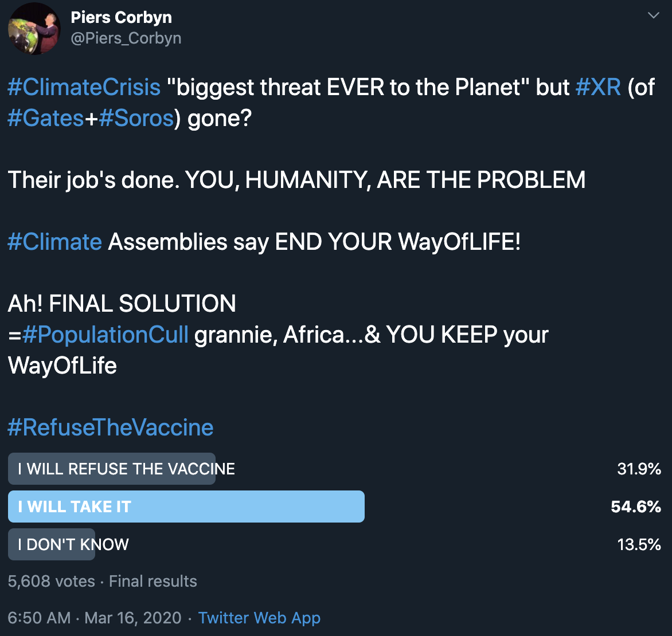Open the 6:50 AM Mar 16, 2020 timestamp
The height and width of the screenshot is (636, 672).
tap(95, 618)
